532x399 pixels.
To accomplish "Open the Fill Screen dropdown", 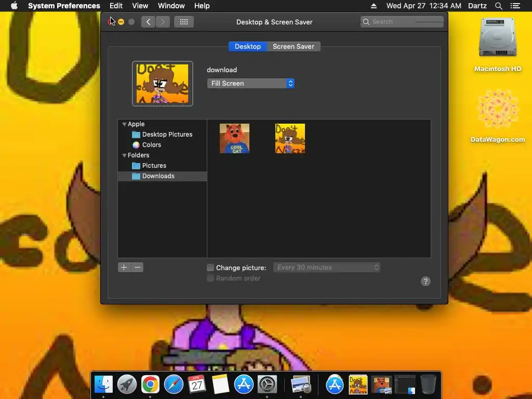I will point(251,84).
